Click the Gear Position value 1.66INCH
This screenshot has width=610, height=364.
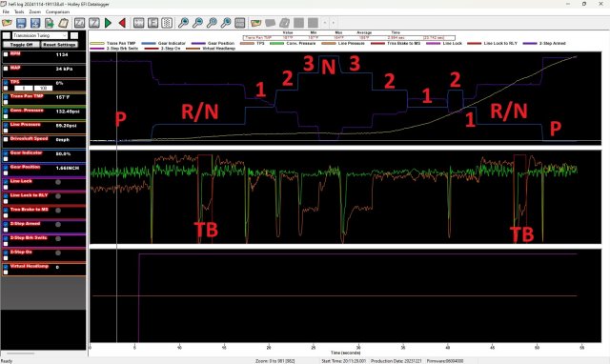[68, 168]
